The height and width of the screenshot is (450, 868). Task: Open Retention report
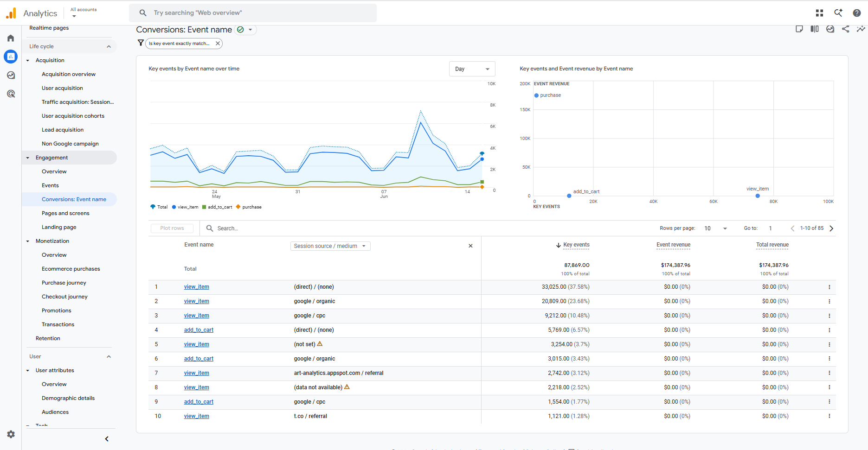pos(48,338)
